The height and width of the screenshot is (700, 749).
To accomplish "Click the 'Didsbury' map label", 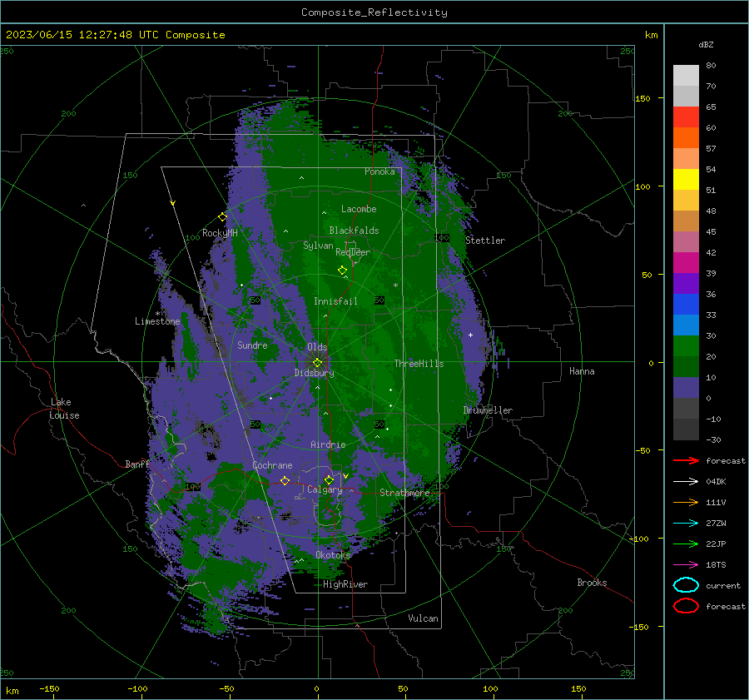I will (315, 373).
